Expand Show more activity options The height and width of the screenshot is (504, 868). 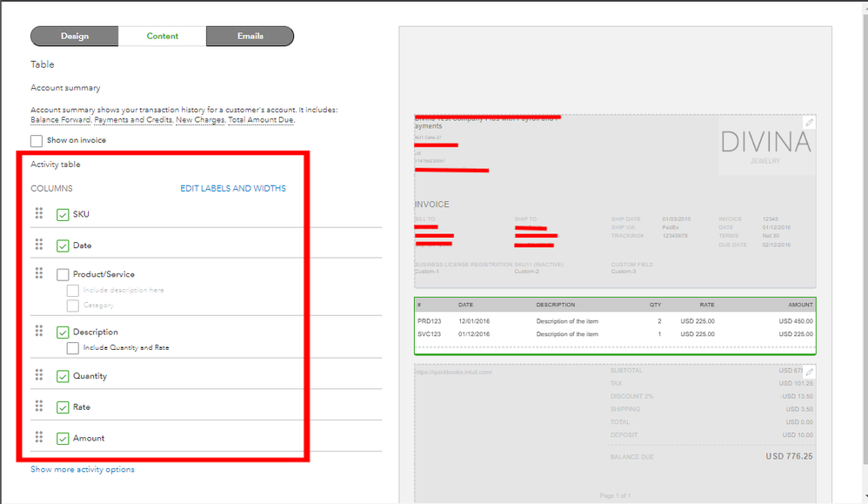pyautogui.click(x=83, y=469)
